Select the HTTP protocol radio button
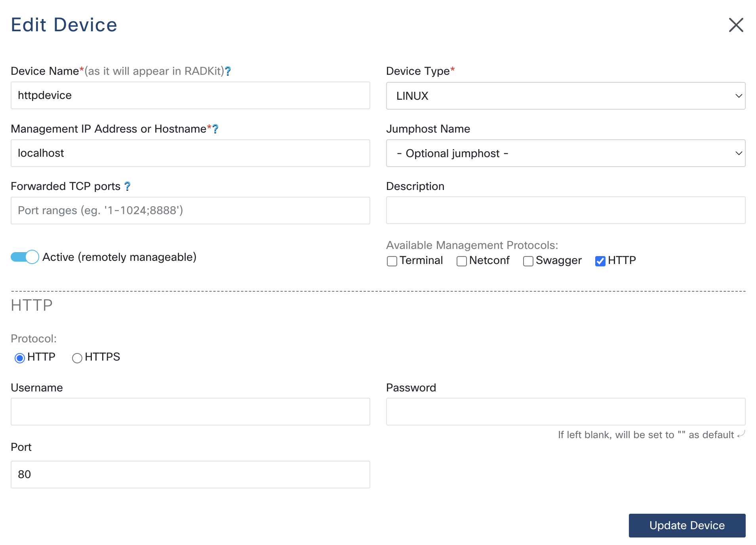 coord(20,358)
